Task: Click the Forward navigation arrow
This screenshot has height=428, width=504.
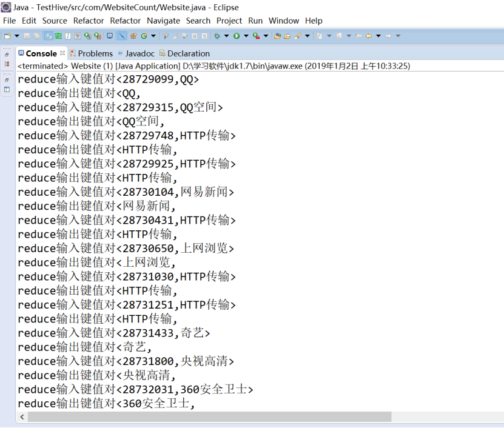Action: click(x=388, y=36)
